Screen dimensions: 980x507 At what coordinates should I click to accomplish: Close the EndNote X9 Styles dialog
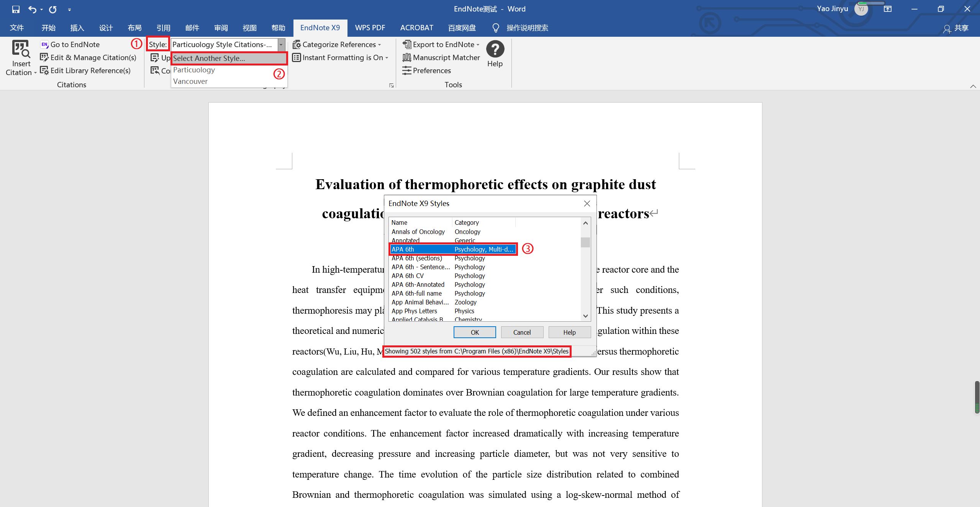(587, 204)
